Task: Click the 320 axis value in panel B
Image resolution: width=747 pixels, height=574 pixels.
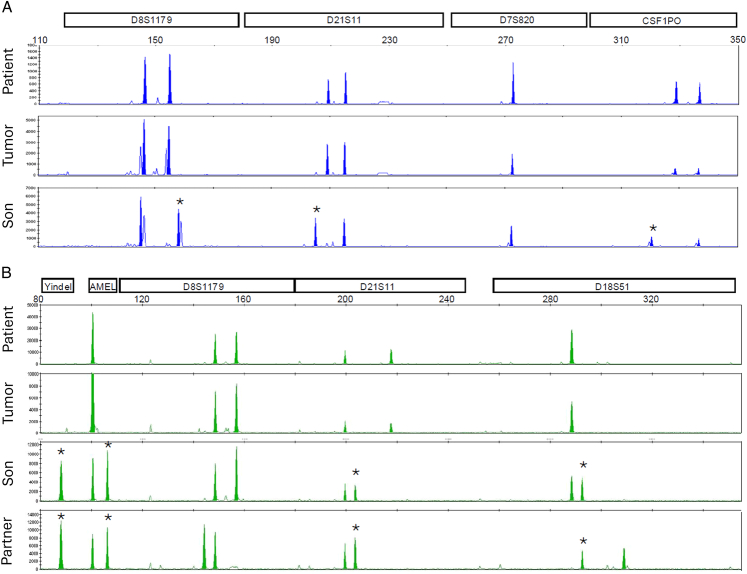Action: coord(651,299)
